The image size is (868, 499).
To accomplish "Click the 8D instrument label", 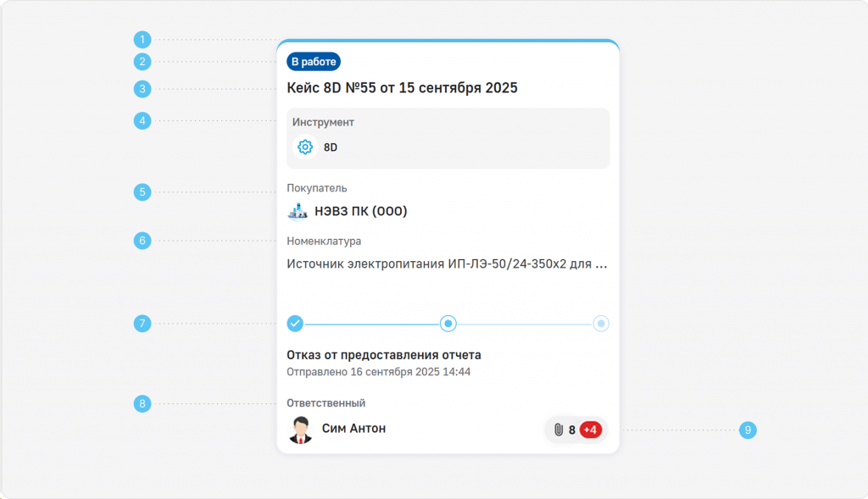I will (331, 147).
